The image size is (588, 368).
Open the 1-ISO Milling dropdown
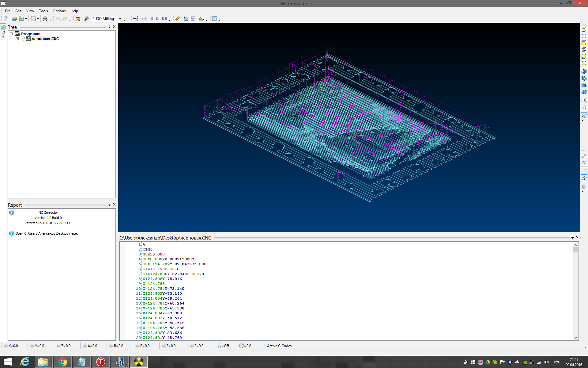[120, 19]
